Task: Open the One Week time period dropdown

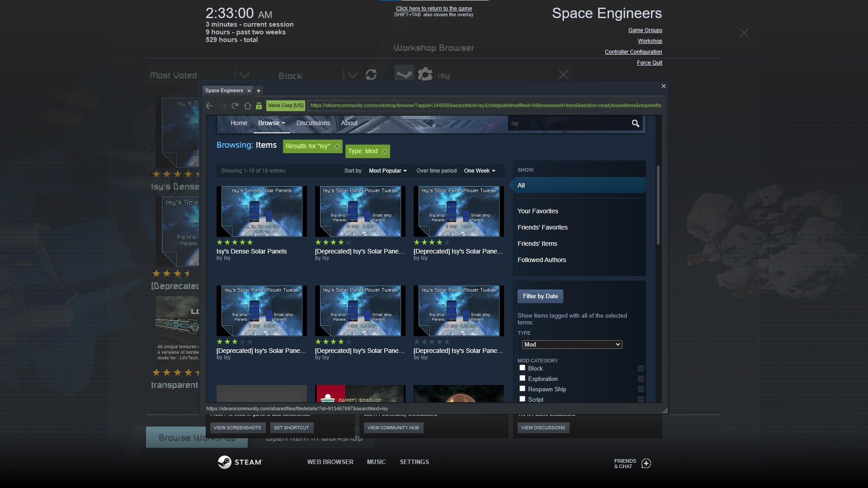Action: pyautogui.click(x=480, y=171)
